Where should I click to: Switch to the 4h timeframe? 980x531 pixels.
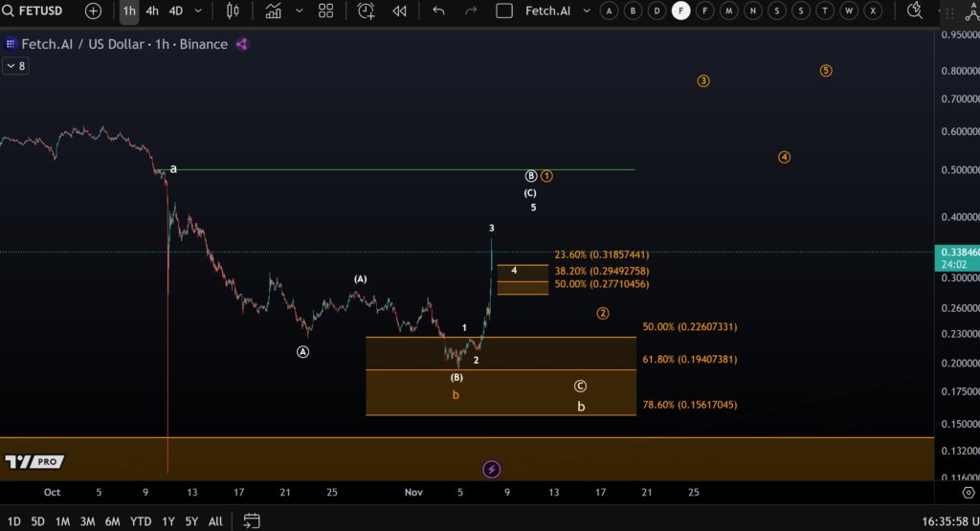click(152, 11)
